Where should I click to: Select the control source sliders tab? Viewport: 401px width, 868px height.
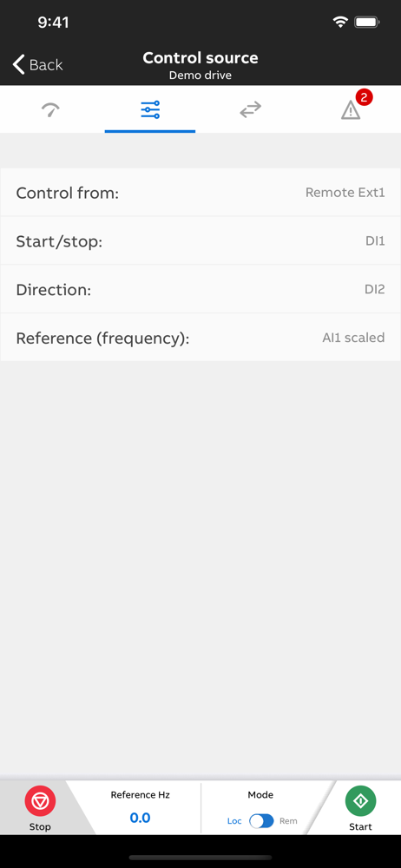[150, 109]
